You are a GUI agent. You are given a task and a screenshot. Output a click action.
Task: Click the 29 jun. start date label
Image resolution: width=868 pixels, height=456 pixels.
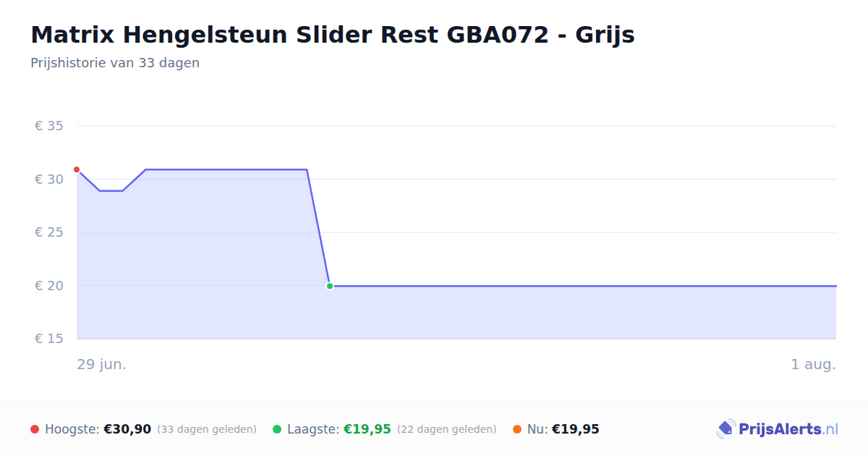(102, 364)
